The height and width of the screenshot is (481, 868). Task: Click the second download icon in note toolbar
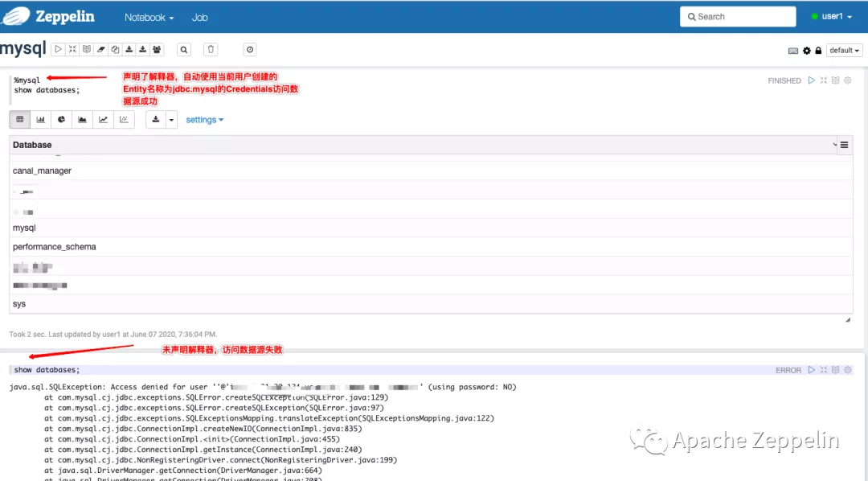click(x=142, y=49)
